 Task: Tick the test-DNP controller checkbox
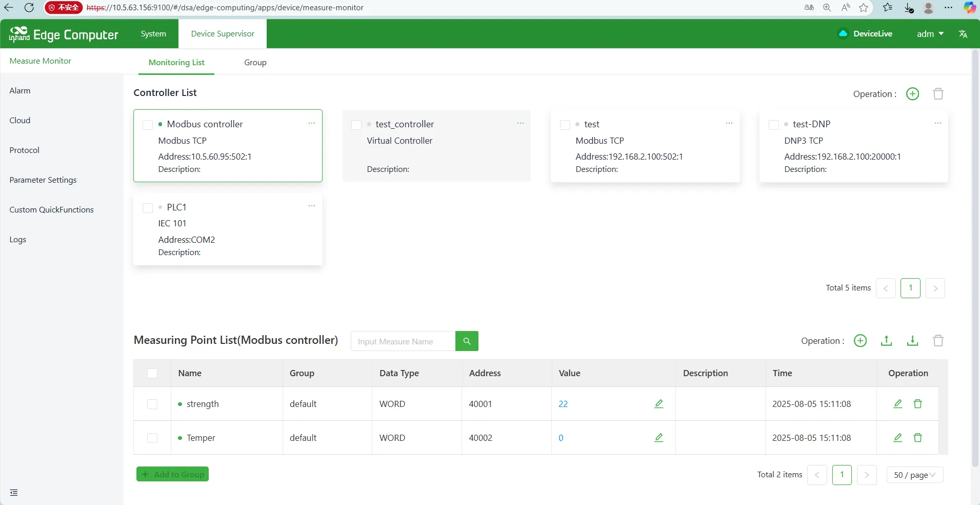pos(774,125)
